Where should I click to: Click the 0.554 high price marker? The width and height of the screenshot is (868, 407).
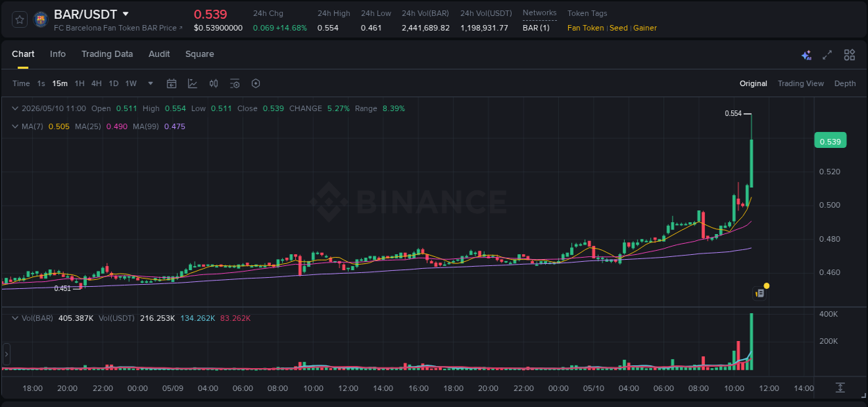click(733, 113)
